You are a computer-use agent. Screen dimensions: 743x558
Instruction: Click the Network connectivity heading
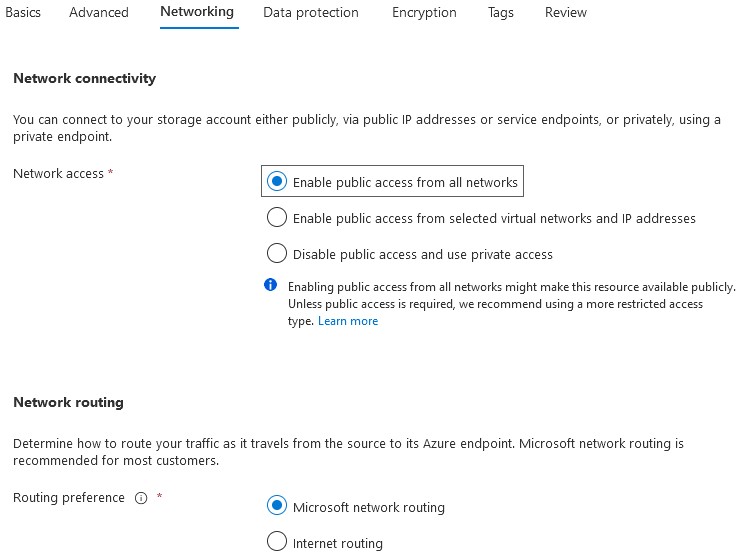click(x=84, y=78)
